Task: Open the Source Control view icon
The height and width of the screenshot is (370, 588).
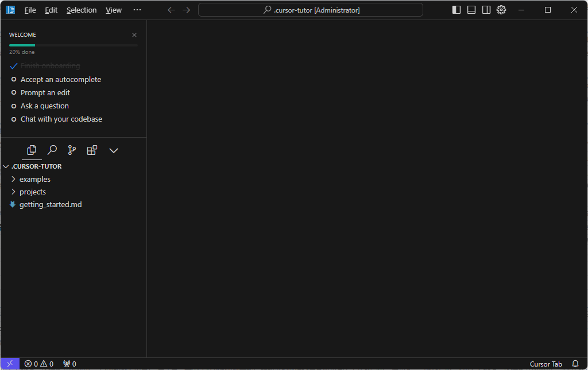Action: tap(72, 150)
